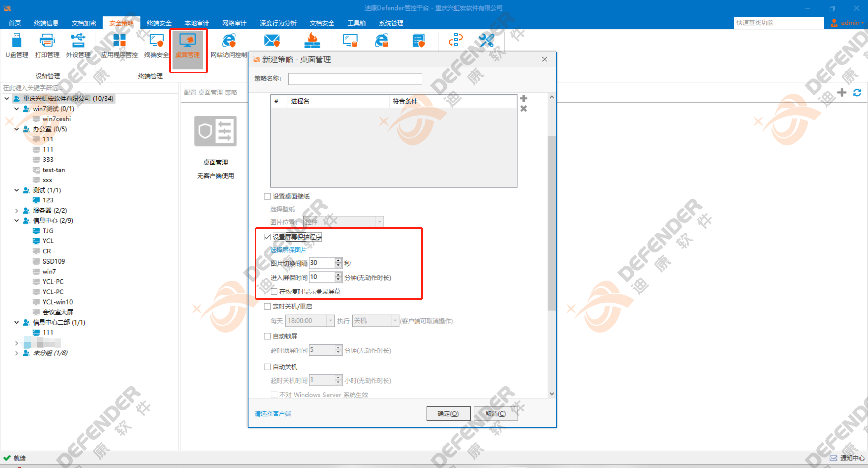
Task: Click dialog scrollbar down arrow
Action: 551,394
